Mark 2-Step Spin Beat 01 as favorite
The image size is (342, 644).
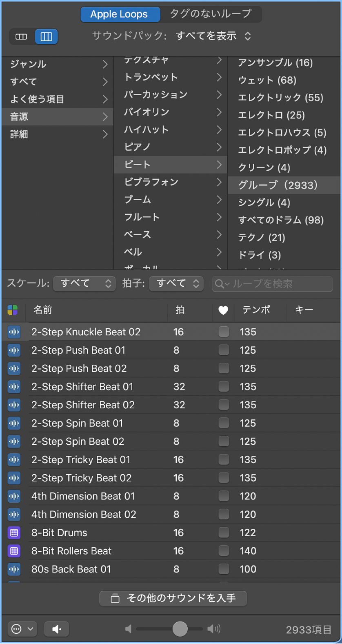[x=224, y=423]
